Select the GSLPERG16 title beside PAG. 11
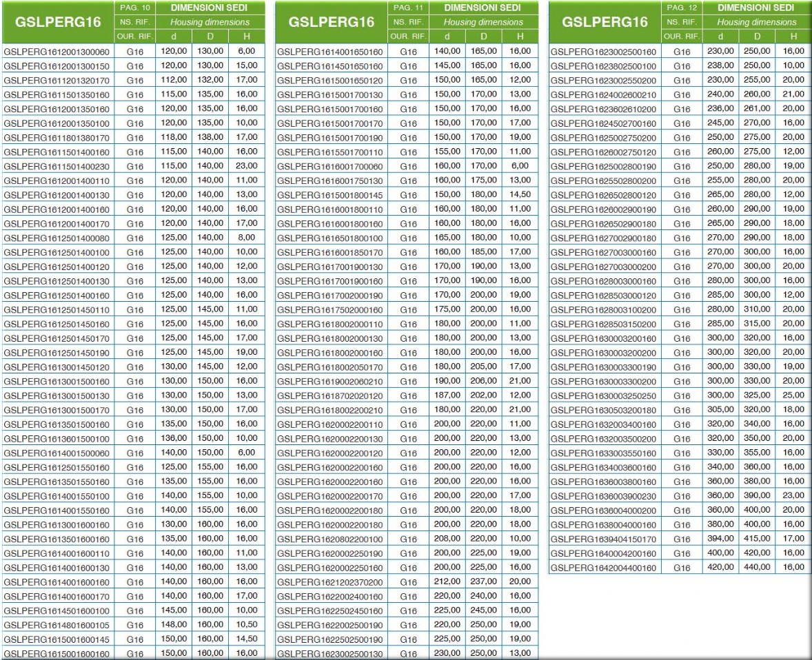The width and height of the screenshot is (812, 660). click(x=331, y=22)
